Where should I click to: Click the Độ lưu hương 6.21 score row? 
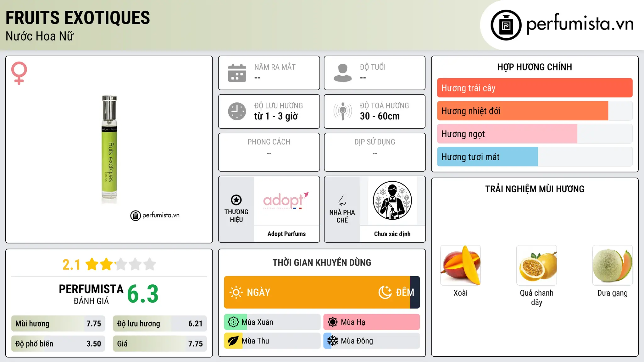(x=160, y=324)
